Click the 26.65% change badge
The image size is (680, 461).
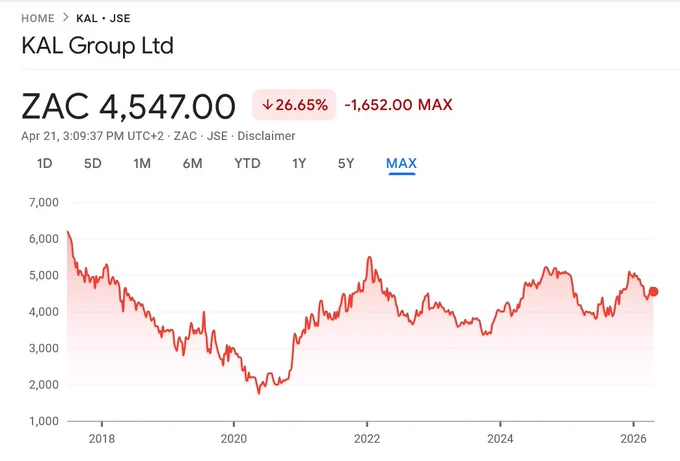(x=294, y=105)
